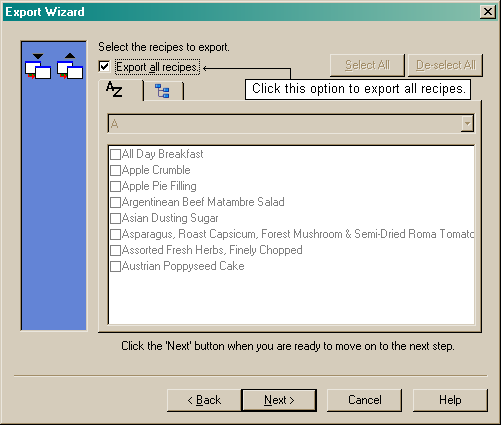Click the import icon with up arrow
The width and height of the screenshot is (501, 425).
(x=70, y=66)
